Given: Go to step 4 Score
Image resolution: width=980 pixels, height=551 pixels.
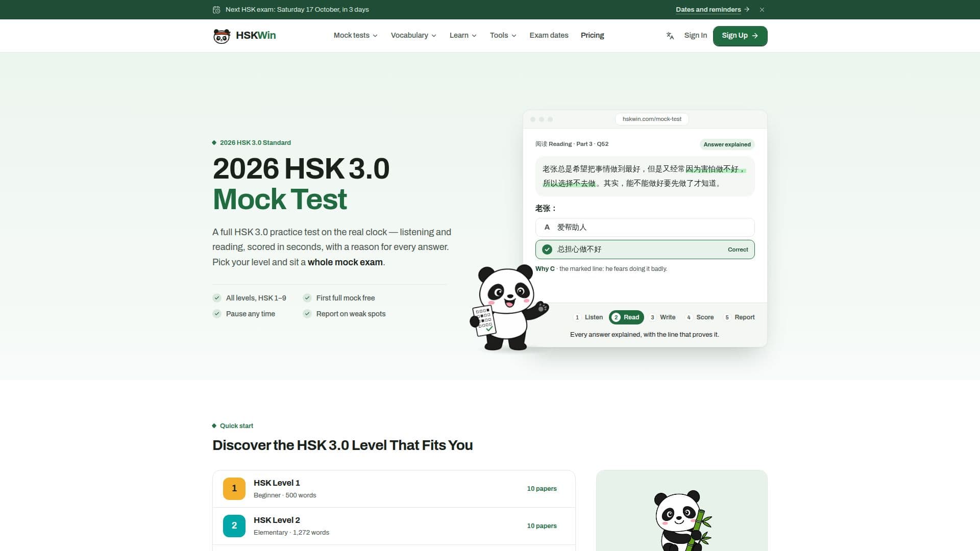Looking at the screenshot, I should pyautogui.click(x=700, y=317).
